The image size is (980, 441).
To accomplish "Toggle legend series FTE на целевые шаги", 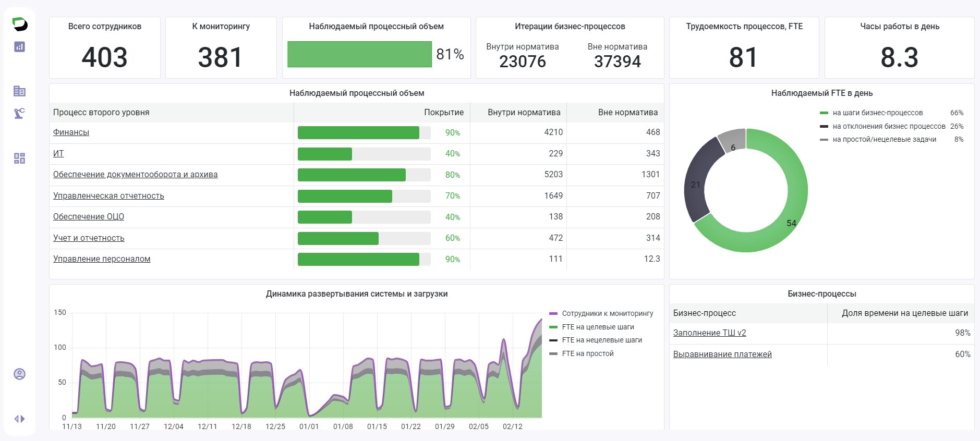I will tap(598, 327).
